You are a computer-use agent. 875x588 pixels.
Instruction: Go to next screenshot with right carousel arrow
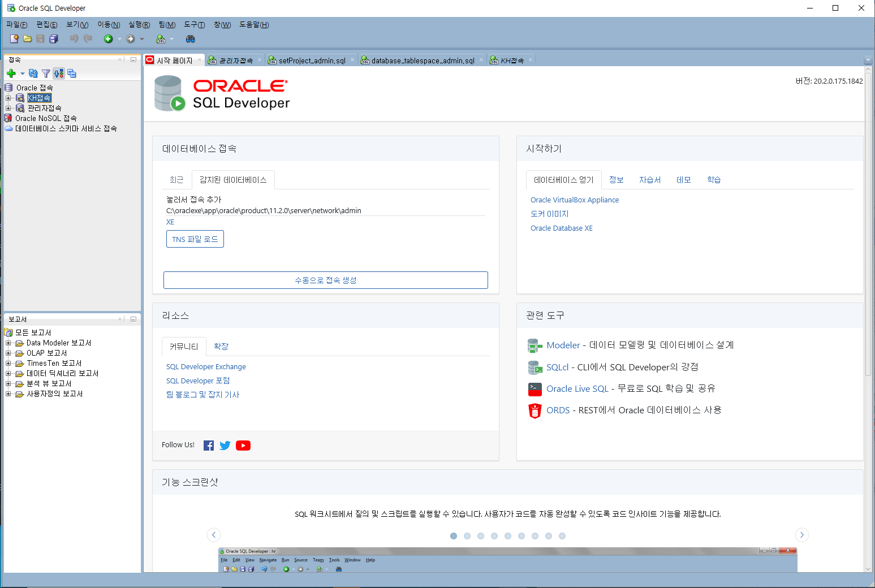coord(802,535)
